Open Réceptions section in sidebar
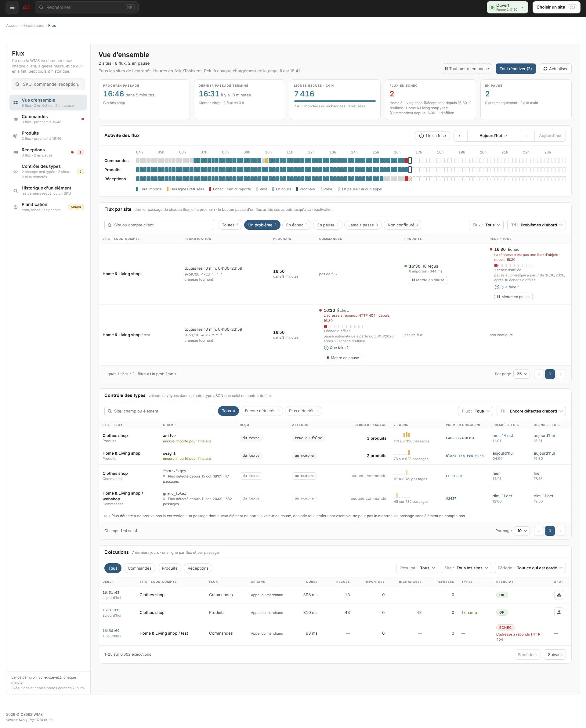 click(48, 152)
